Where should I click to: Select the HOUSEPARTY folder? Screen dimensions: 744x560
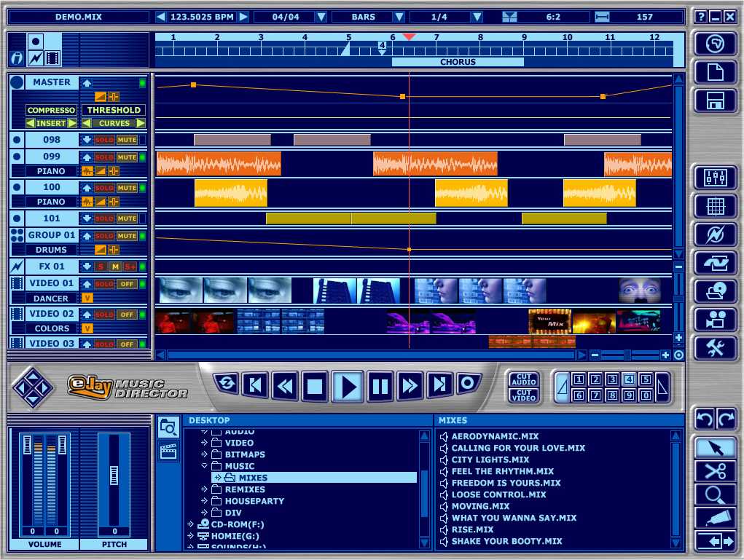(x=254, y=501)
